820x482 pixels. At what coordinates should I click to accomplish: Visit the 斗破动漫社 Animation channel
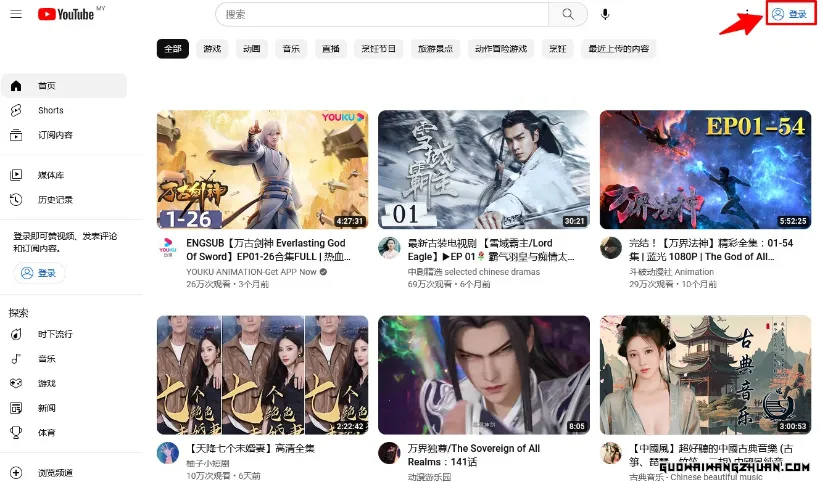pos(671,272)
